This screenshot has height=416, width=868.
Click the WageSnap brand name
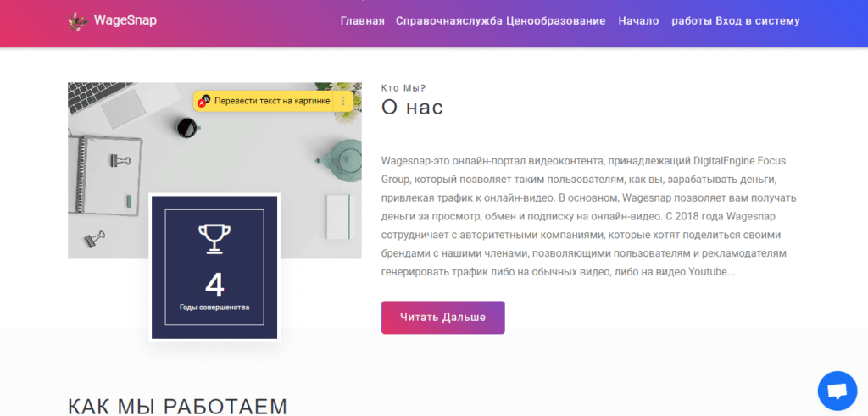tap(125, 20)
